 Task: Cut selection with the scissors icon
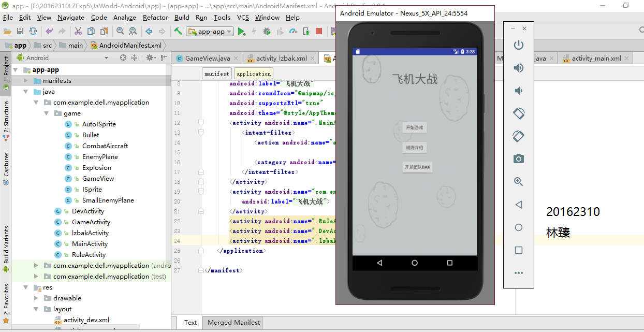click(x=78, y=31)
